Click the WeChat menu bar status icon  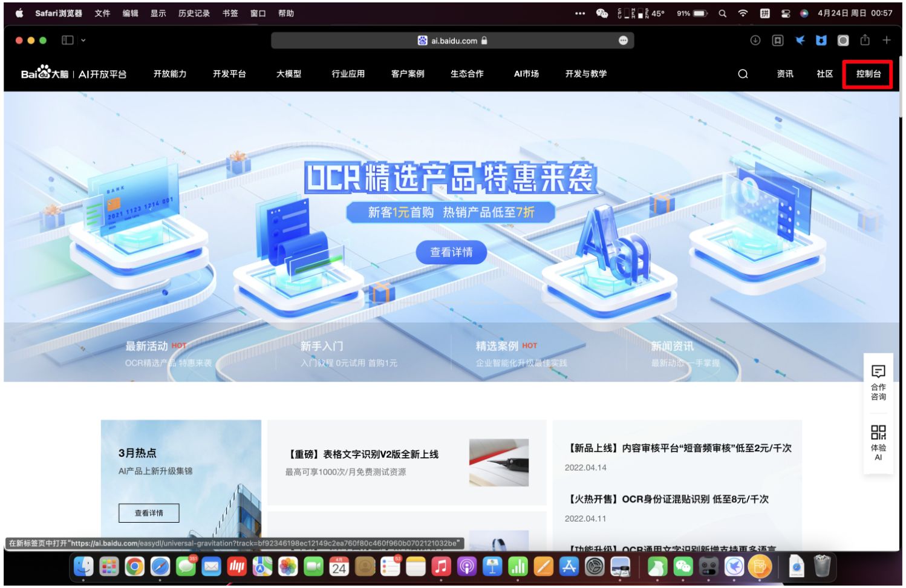coord(602,13)
